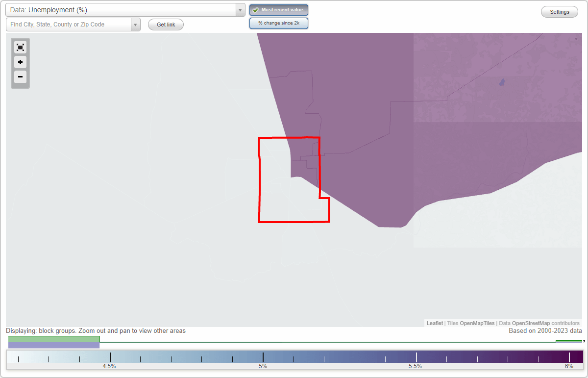Zoom out with the minus button
This screenshot has width=588, height=378.
[20, 77]
